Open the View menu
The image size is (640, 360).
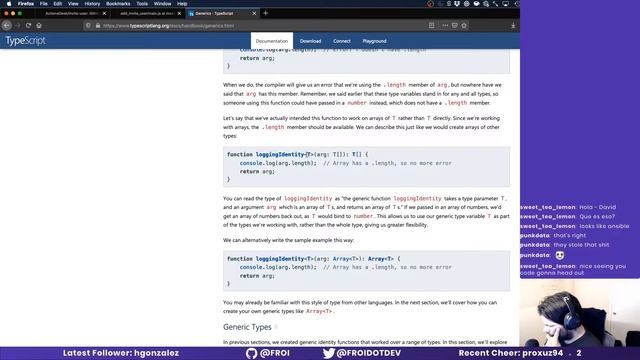click(73, 4)
